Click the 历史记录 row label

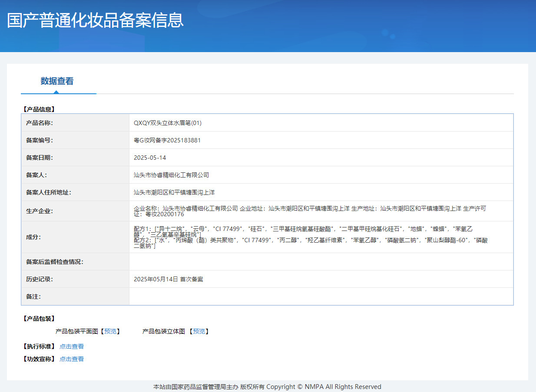40,279
